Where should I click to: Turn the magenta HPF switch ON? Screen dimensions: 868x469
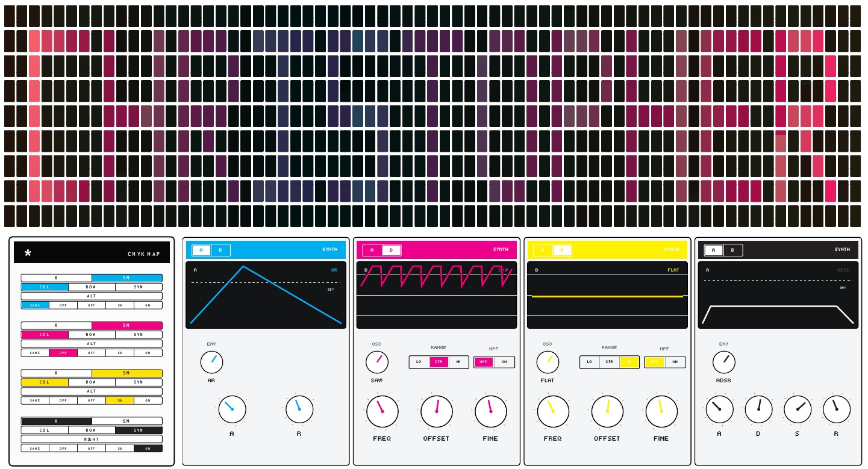(504, 362)
